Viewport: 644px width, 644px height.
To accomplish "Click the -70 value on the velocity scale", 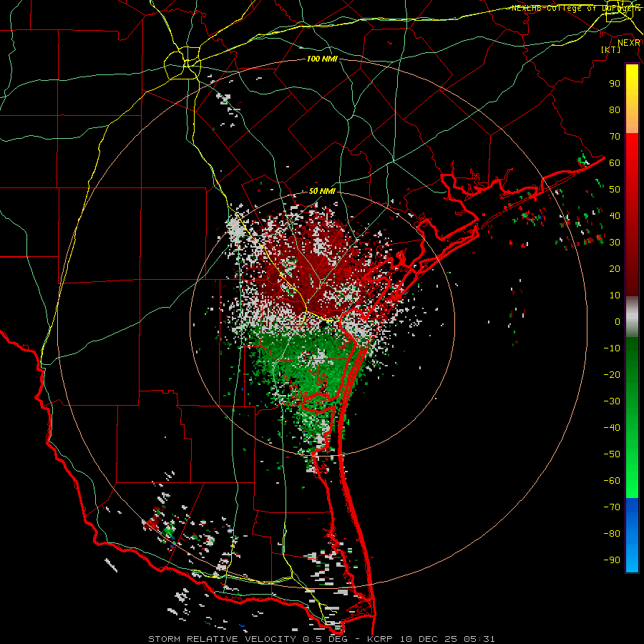I will [612, 507].
